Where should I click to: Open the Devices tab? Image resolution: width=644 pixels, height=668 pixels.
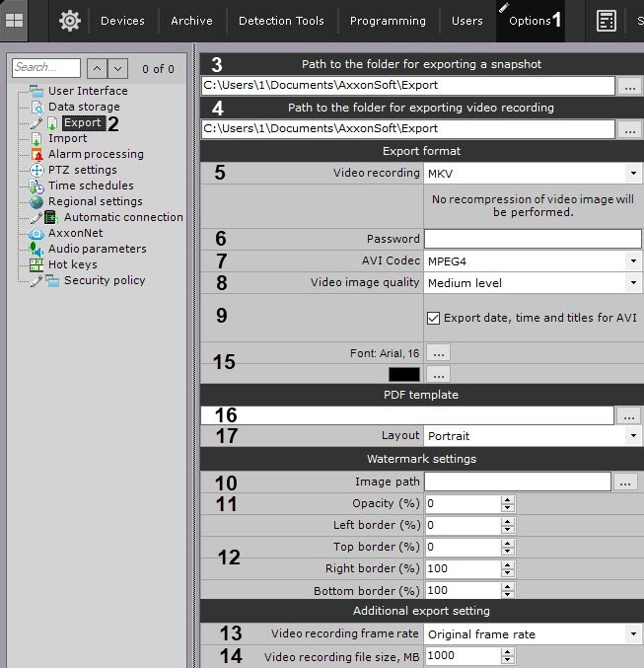pos(122,21)
